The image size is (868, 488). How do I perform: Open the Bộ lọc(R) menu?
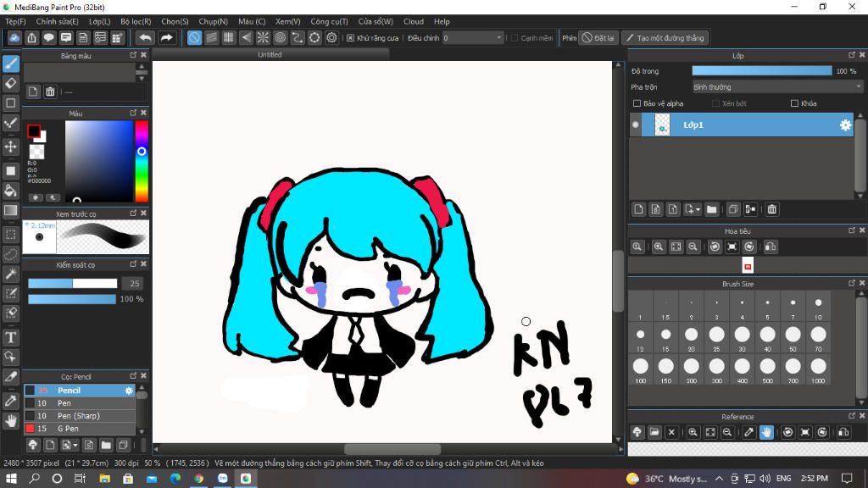point(136,21)
